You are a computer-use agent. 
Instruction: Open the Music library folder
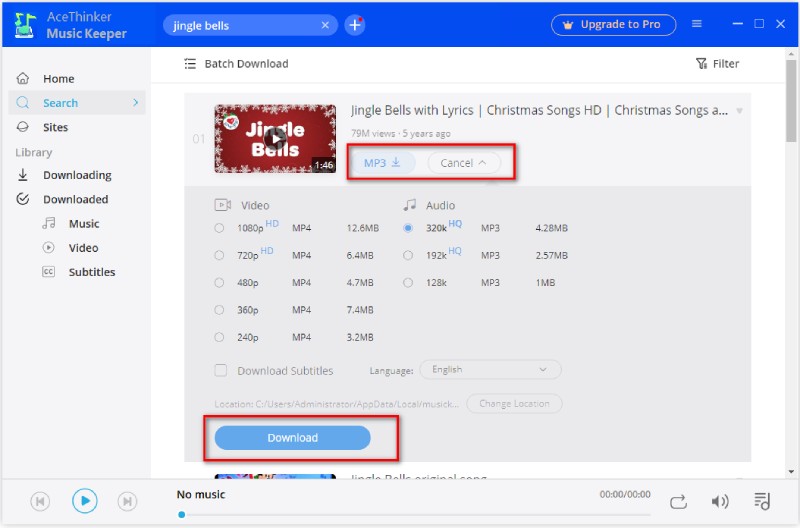click(x=84, y=223)
